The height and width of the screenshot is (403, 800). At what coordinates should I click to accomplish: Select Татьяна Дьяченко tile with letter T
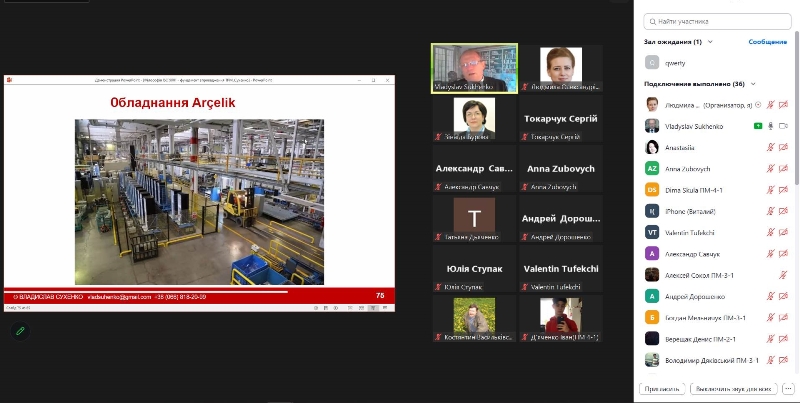point(474,218)
